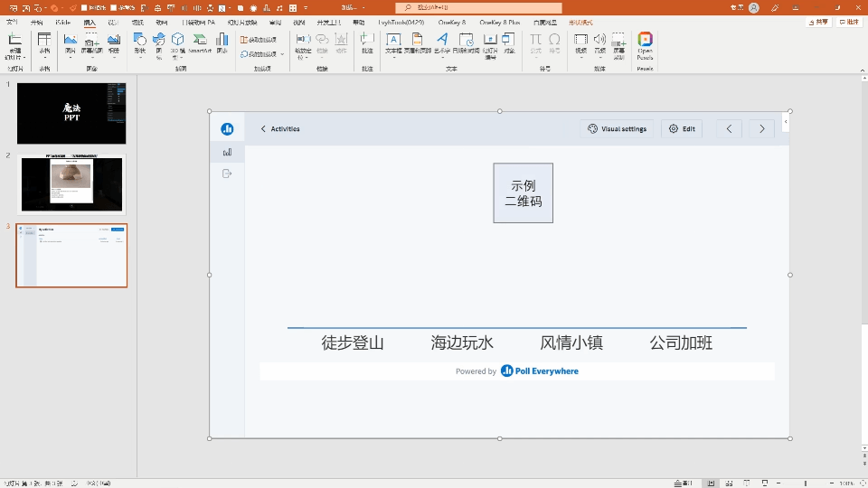This screenshot has height=488, width=868.
Task: Click the Edit button in the poll
Action: (682, 129)
